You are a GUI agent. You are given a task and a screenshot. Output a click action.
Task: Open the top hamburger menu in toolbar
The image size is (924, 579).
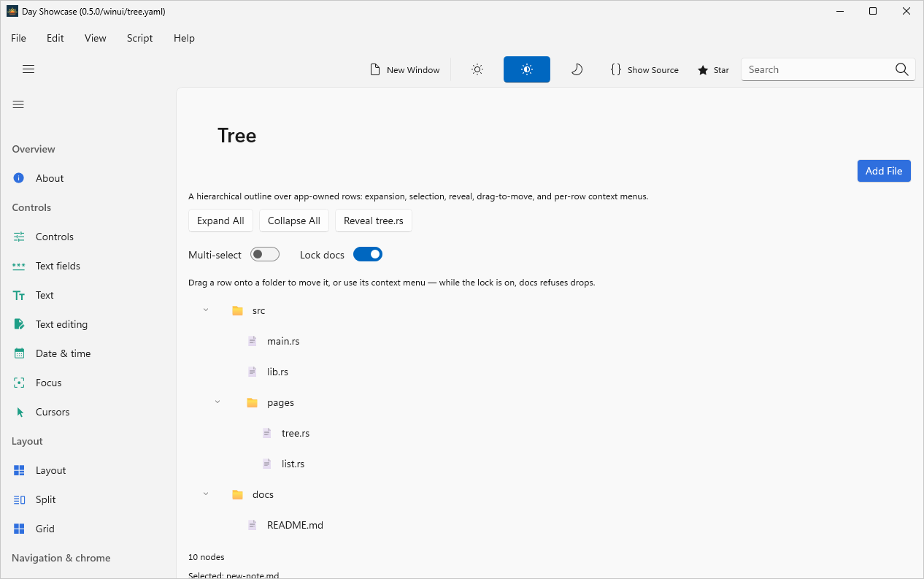pyautogui.click(x=28, y=69)
